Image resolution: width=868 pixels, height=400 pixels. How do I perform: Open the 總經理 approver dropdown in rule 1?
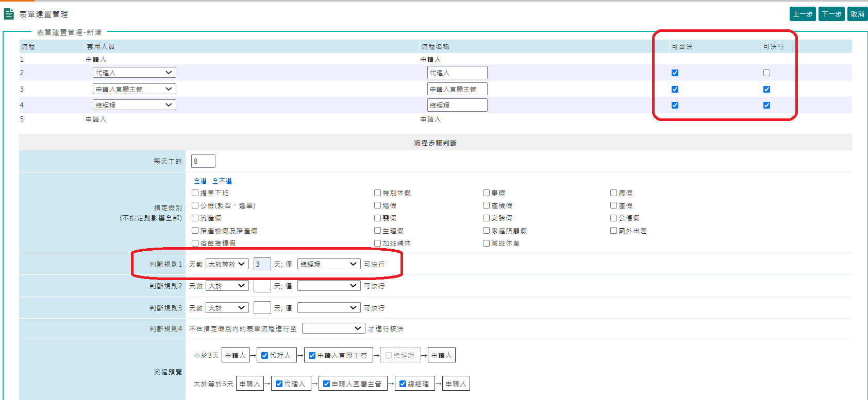(x=328, y=264)
